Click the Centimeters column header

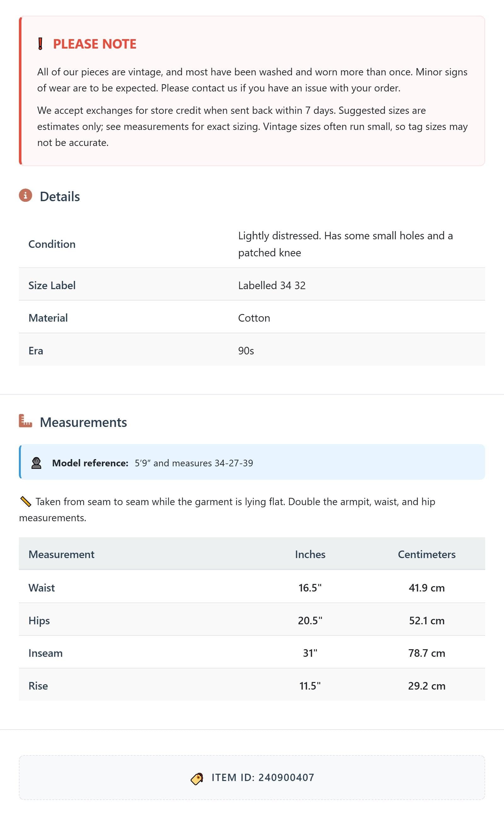[427, 554]
